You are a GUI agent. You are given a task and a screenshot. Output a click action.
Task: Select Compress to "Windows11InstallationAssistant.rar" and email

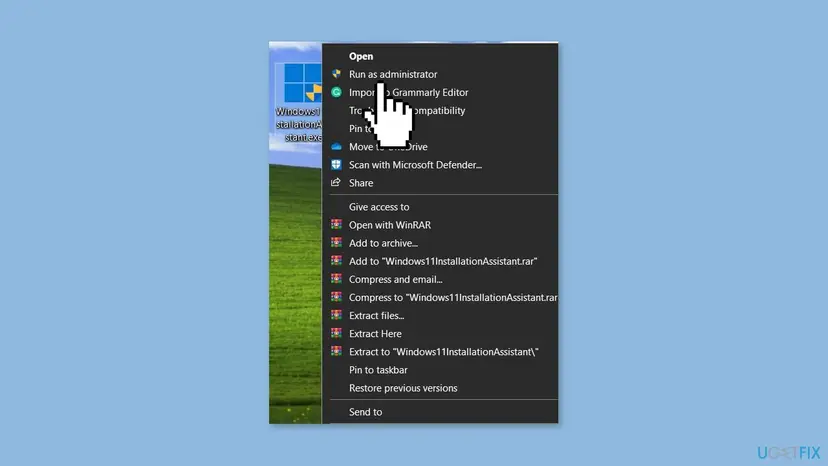point(453,297)
